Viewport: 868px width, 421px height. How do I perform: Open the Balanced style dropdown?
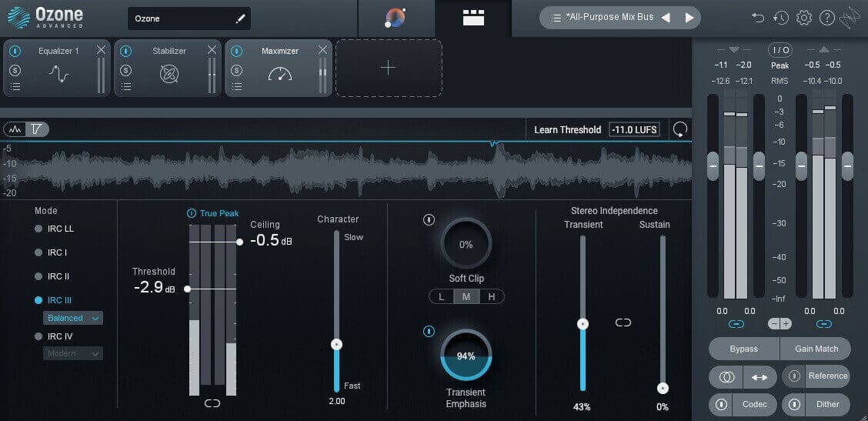tap(73, 318)
